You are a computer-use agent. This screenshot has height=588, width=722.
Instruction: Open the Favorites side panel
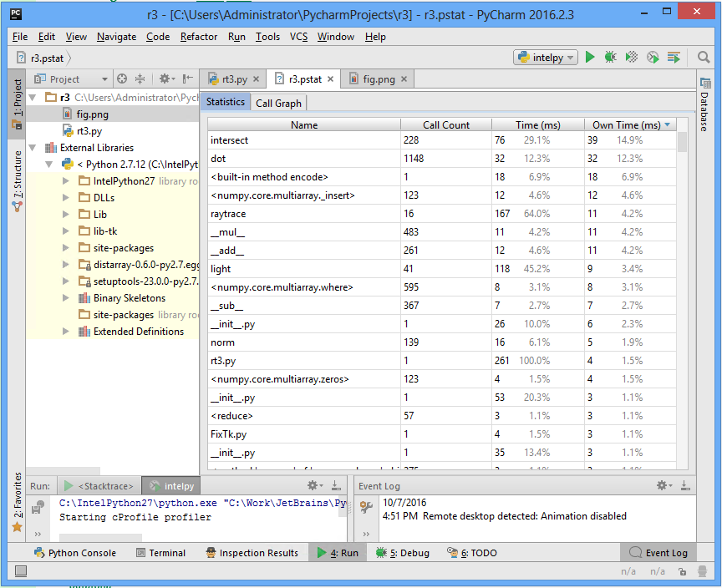pyautogui.click(x=17, y=501)
